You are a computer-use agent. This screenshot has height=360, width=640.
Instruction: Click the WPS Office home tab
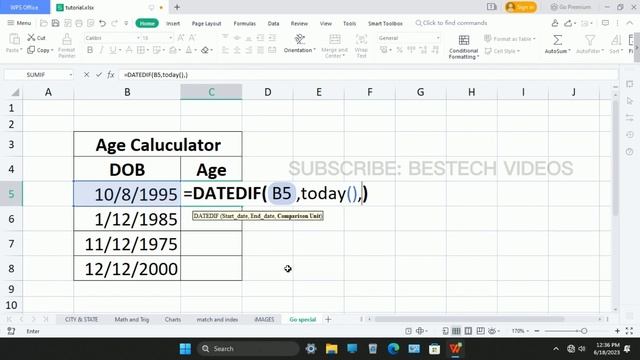(x=24, y=7)
